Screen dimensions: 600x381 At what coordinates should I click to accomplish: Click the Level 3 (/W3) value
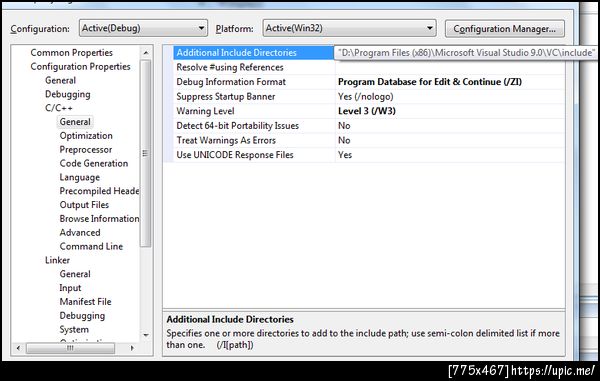[367, 111]
